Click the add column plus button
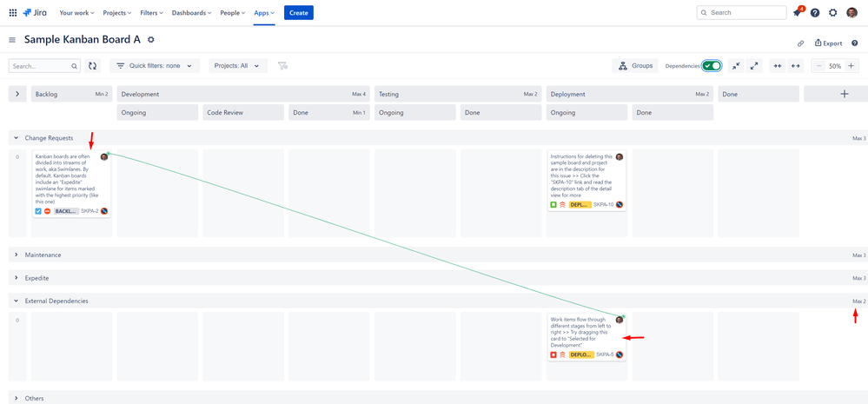868x404 pixels. [845, 94]
